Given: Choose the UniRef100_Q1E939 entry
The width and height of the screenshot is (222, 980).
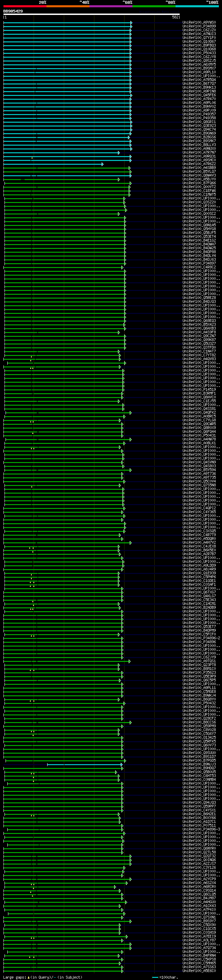Looking at the screenshot, I should [199, 573].
